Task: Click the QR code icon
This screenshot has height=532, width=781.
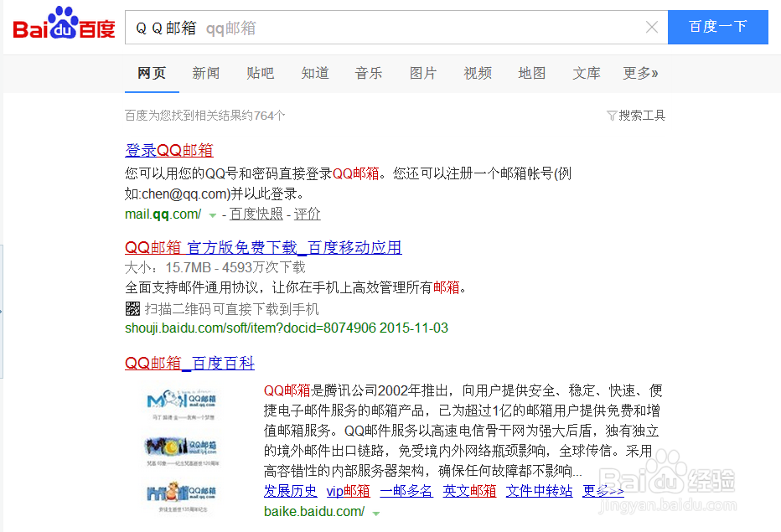Action: click(132, 309)
